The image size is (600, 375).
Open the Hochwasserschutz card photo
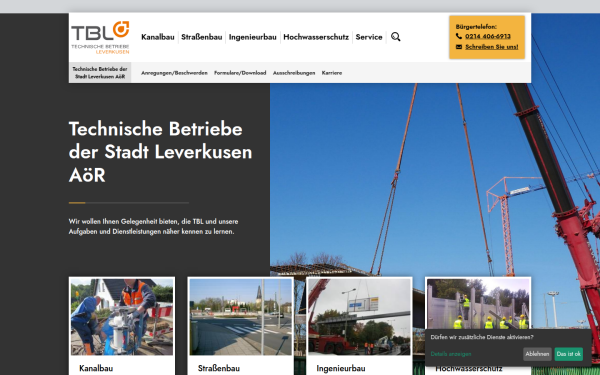point(478,303)
